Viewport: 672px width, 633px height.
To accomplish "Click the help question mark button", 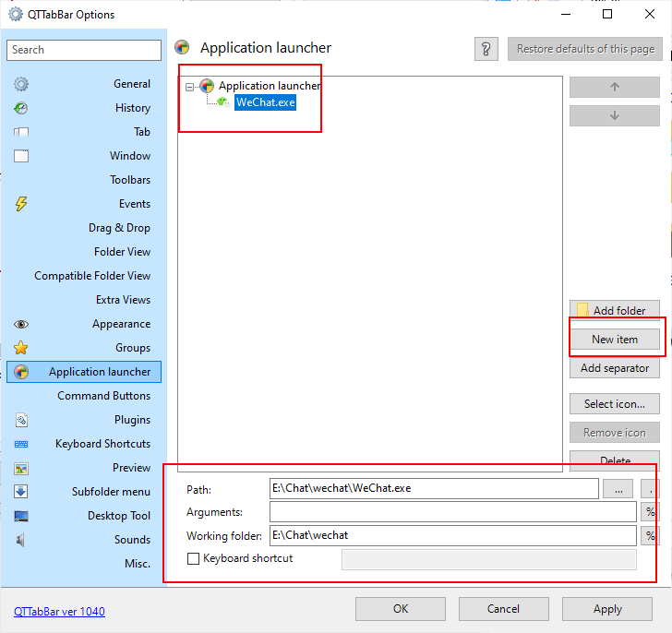I will pos(486,49).
